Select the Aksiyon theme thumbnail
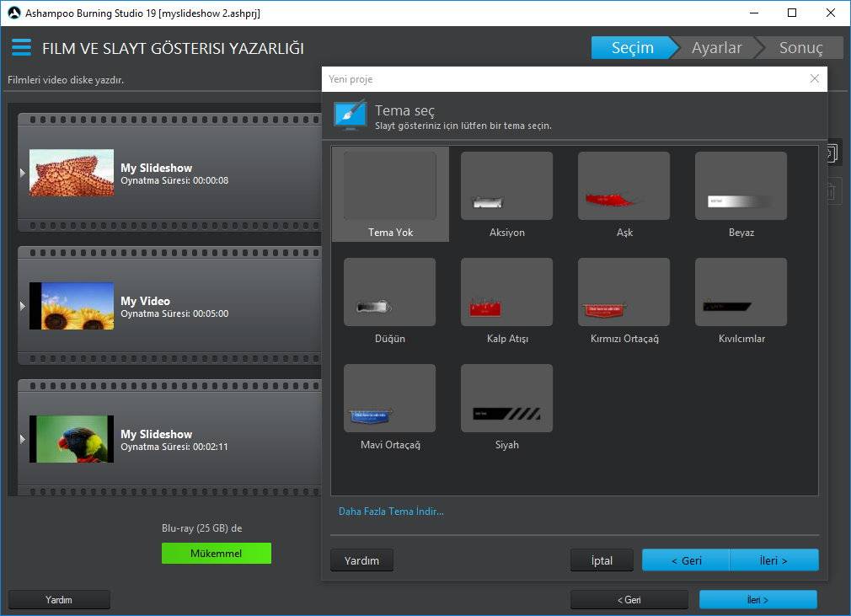The width and height of the screenshot is (851, 616). (x=506, y=186)
